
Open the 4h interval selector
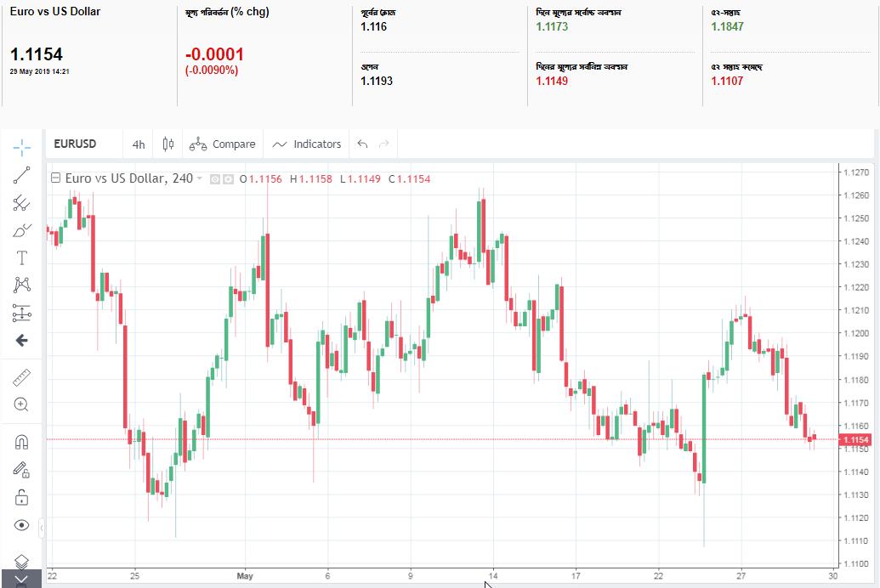[x=139, y=144]
